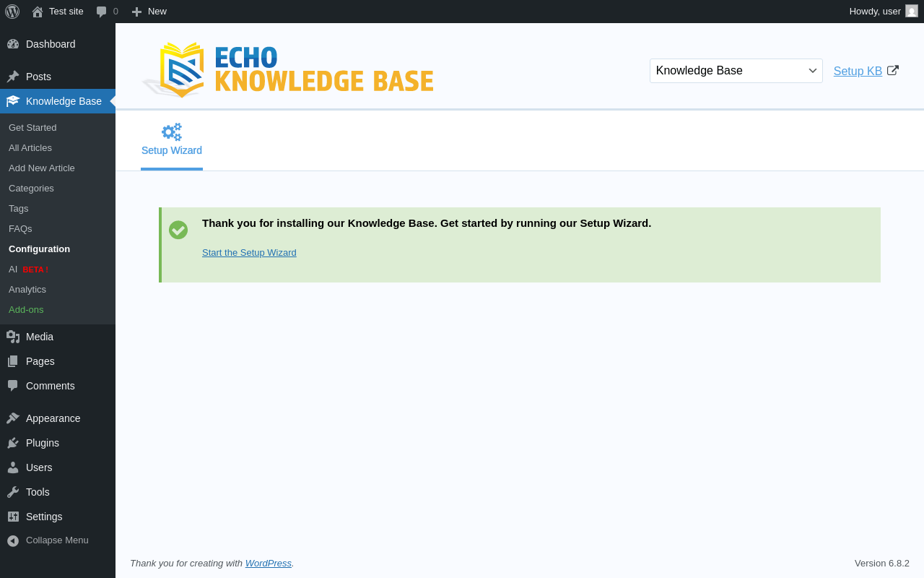Click the user avatar icon
The height and width of the screenshot is (578, 924).
[912, 11]
